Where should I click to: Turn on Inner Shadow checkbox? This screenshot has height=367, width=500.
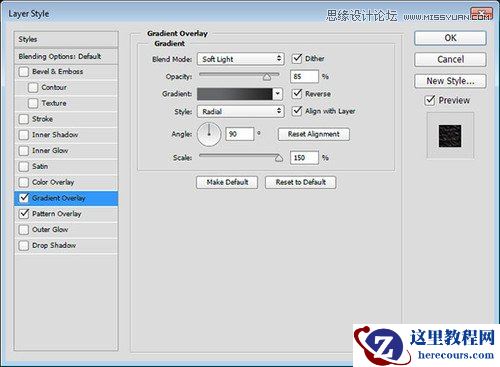tap(24, 135)
